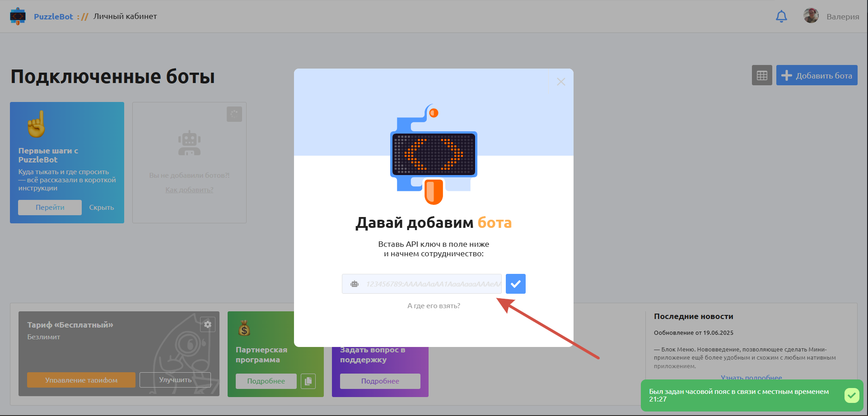Switch to table view of bots
This screenshot has width=868, height=416.
click(x=762, y=75)
